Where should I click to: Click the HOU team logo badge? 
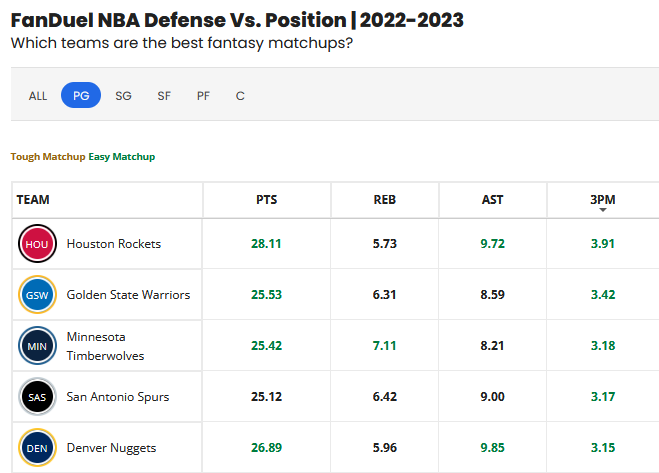[x=37, y=244]
